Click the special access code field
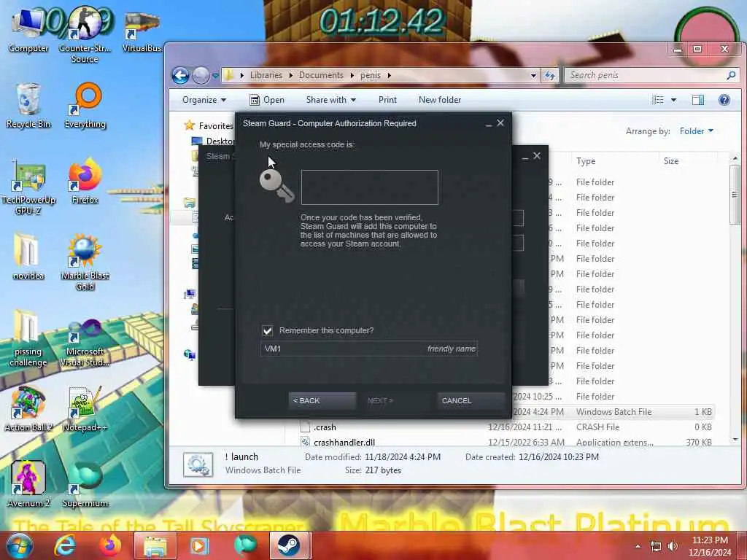 [x=370, y=187]
